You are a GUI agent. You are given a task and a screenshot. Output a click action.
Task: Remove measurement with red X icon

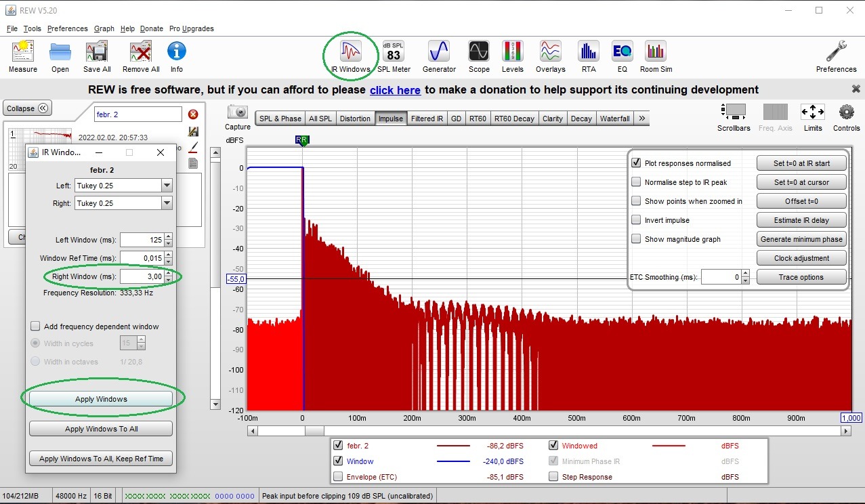(x=193, y=114)
